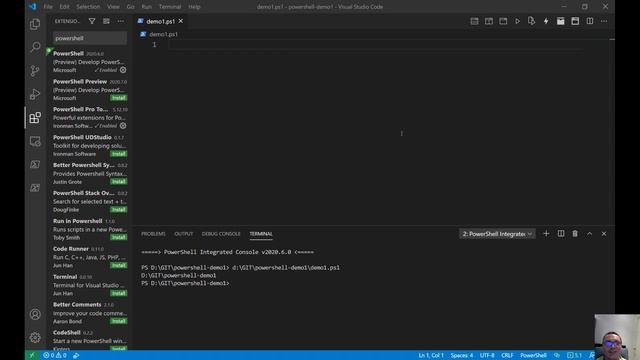This screenshot has height=360, width=640.
Task: Select the PowerShell extension by Microsoft
Action: [x=90, y=62]
